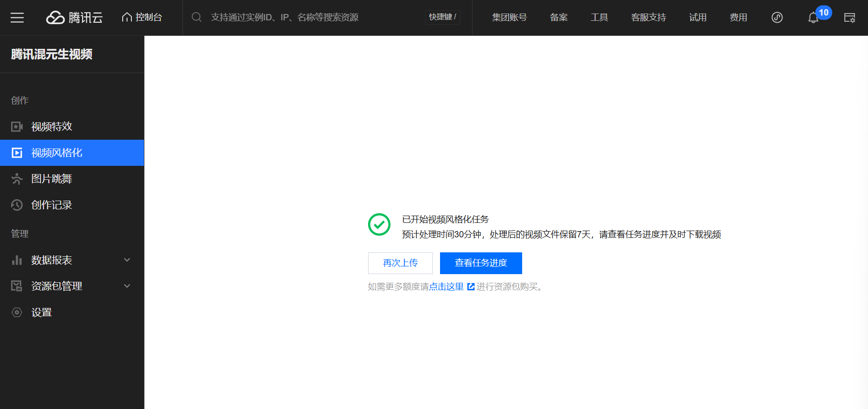Click the 设置 gear icon
Screen dimensions: 868x409
[17, 312]
